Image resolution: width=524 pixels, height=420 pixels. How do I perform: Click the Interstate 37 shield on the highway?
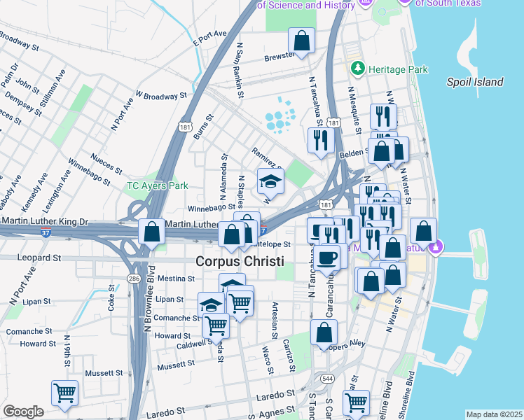click(x=46, y=232)
